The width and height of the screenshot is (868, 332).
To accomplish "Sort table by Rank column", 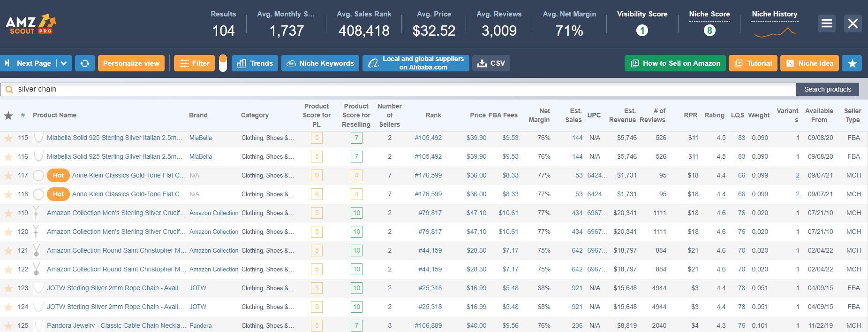I will [x=433, y=115].
